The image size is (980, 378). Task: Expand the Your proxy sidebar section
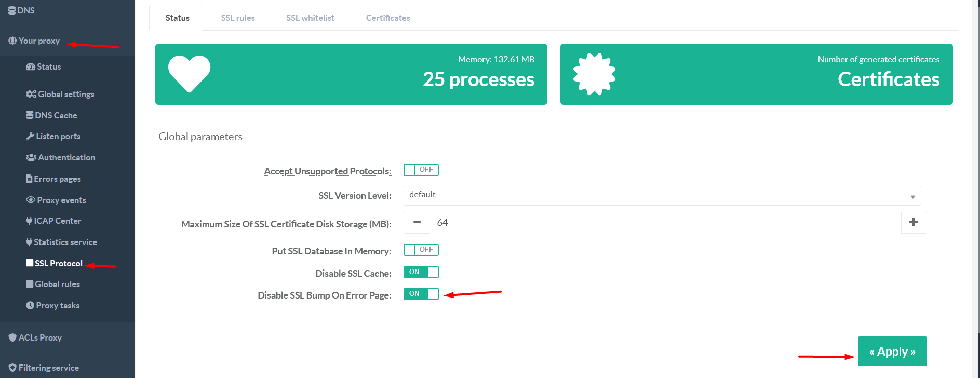pyautogui.click(x=39, y=41)
